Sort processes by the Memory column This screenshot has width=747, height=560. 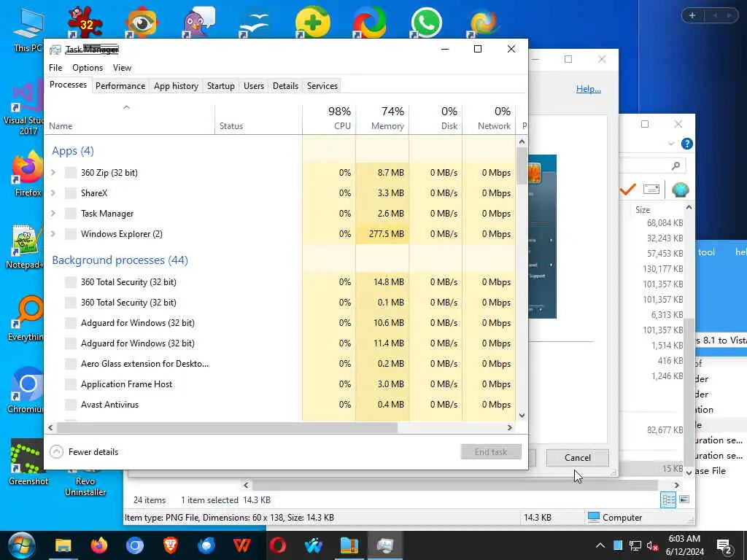click(x=382, y=119)
